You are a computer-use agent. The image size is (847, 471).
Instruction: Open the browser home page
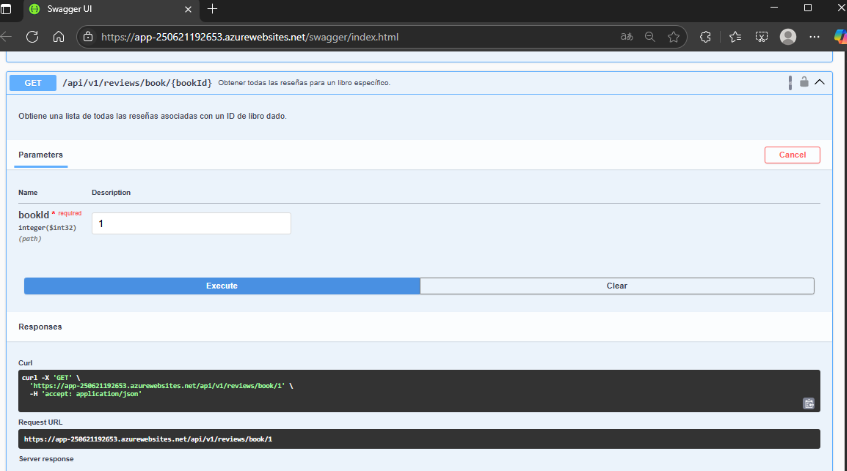pos(58,37)
